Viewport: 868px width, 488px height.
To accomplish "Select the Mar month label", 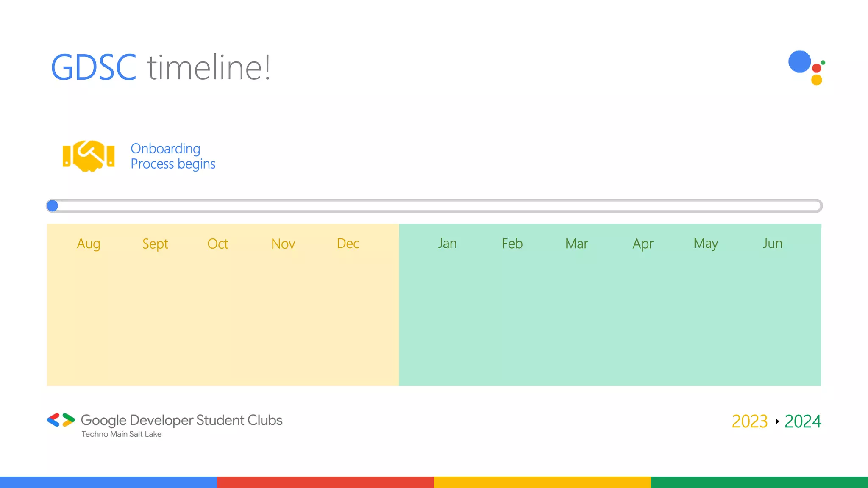I will coord(576,244).
